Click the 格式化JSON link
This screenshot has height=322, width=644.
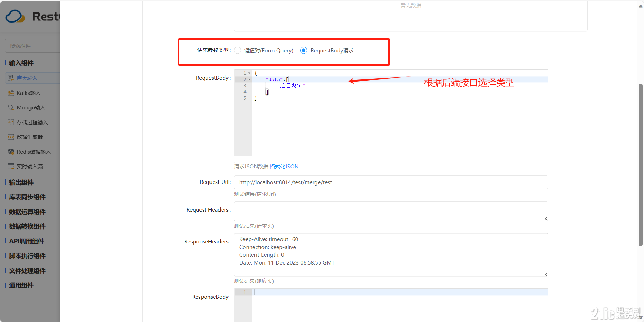(284, 167)
